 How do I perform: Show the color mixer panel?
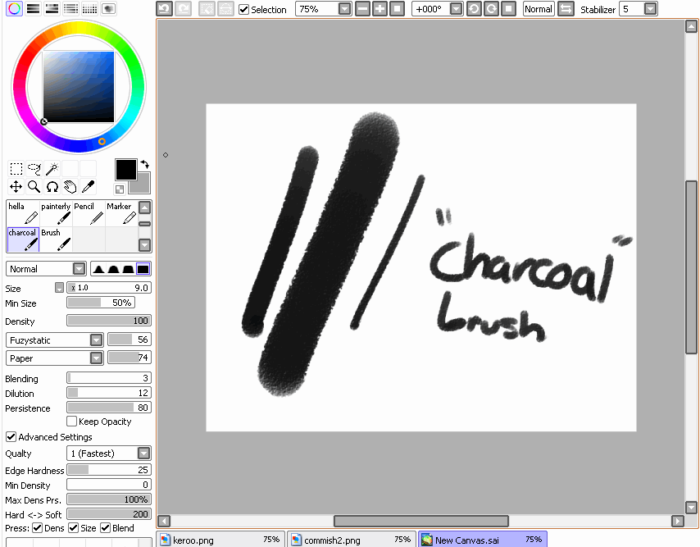pyautogui.click(x=71, y=8)
